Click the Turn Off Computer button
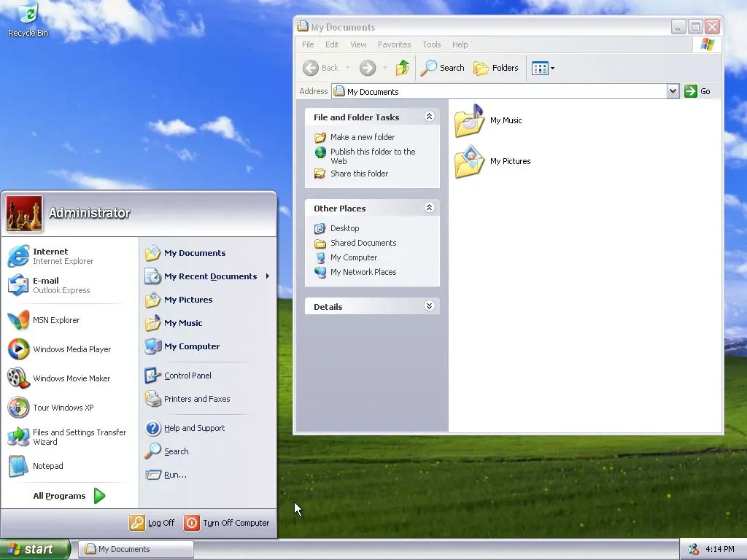Image resolution: width=747 pixels, height=560 pixels. coord(227,523)
